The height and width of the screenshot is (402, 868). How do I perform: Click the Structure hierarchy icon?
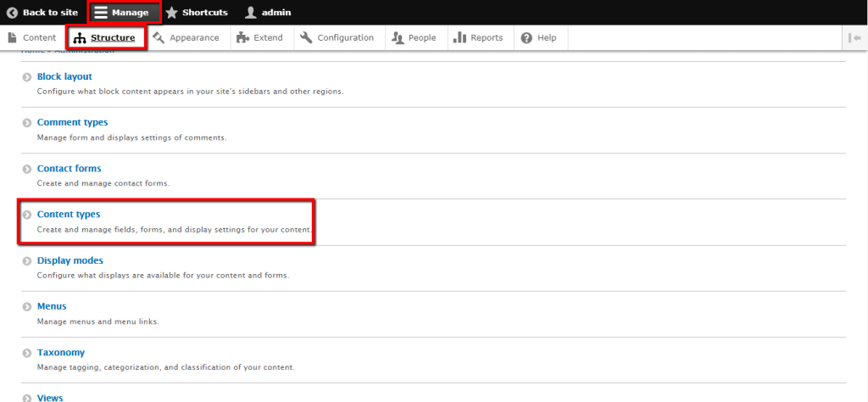pyautogui.click(x=80, y=38)
